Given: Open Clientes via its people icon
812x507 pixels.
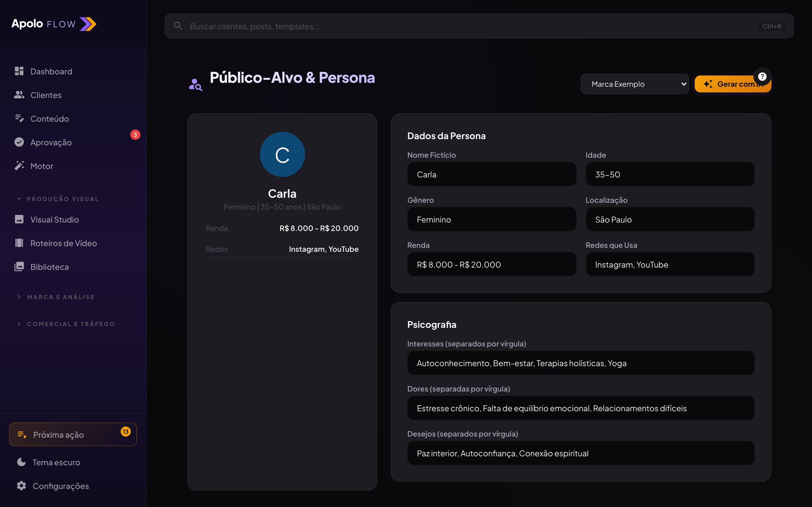Looking at the screenshot, I should (x=19, y=95).
